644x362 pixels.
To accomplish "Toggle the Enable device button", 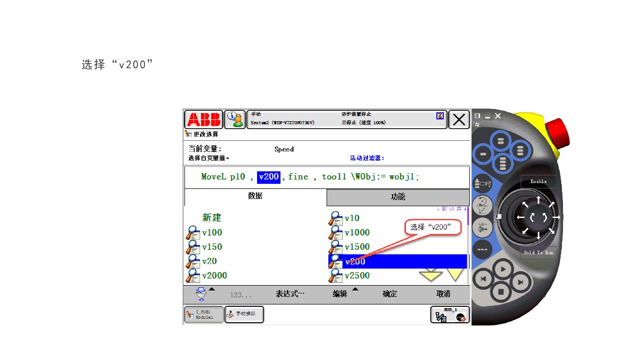I will pyautogui.click(x=538, y=182).
